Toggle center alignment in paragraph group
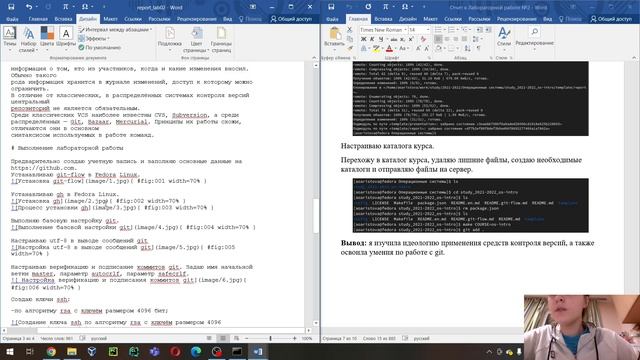This screenshot has height=360, width=640. (447, 39)
